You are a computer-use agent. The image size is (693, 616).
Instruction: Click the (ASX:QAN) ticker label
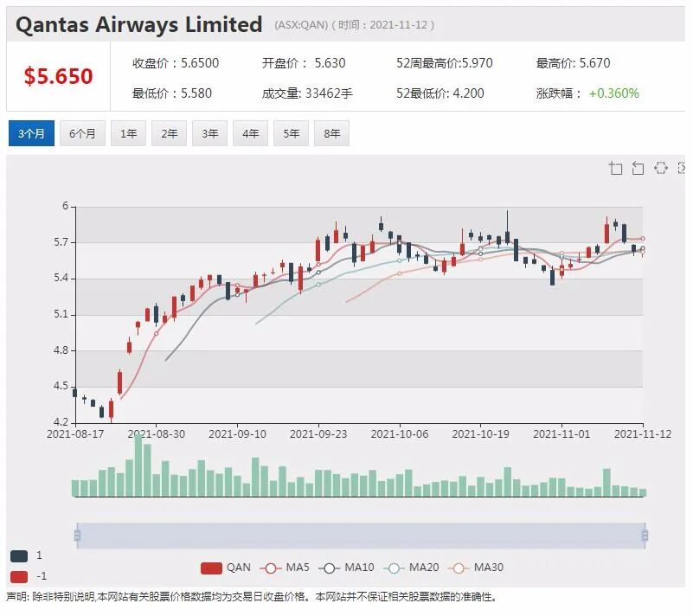tap(301, 25)
